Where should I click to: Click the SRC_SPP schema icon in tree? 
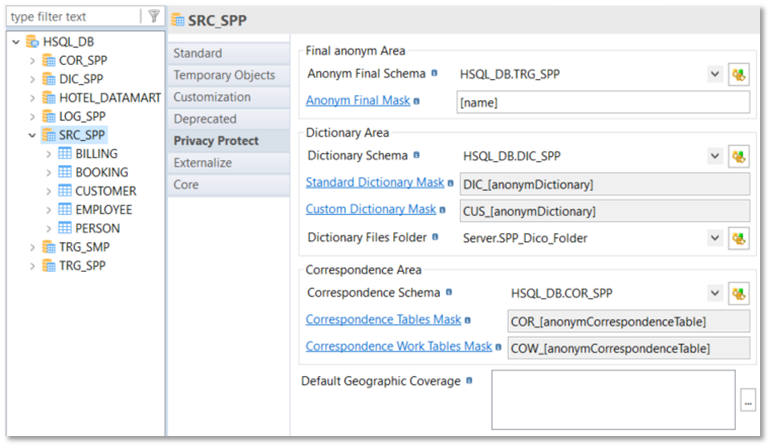tap(49, 135)
